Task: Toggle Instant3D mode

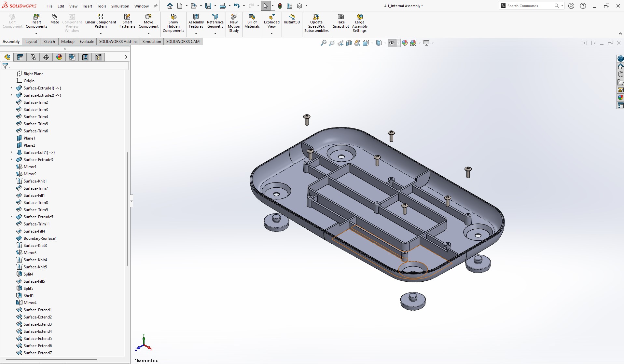Action: click(292, 19)
